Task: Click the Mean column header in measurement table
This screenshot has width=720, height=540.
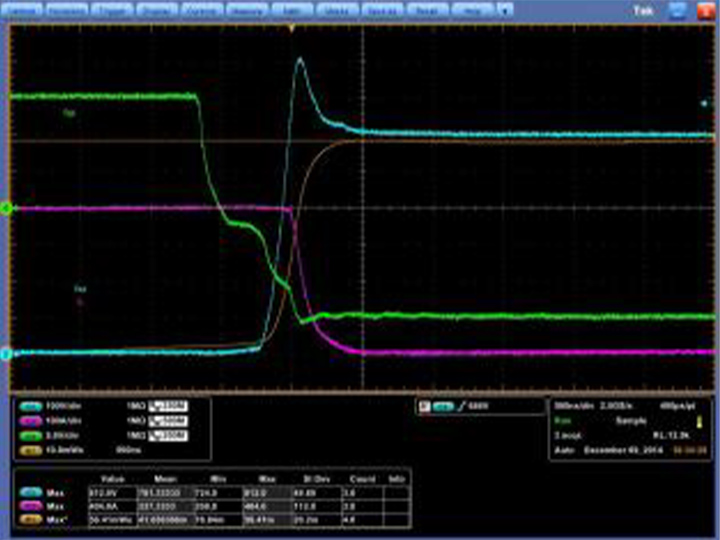Action: 166,479
